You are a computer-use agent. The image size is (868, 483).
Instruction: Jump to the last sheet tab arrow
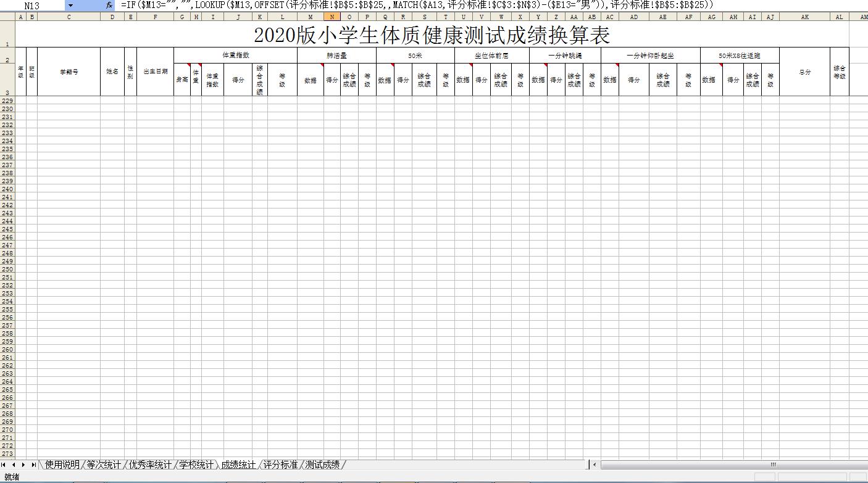pyautogui.click(x=33, y=464)
